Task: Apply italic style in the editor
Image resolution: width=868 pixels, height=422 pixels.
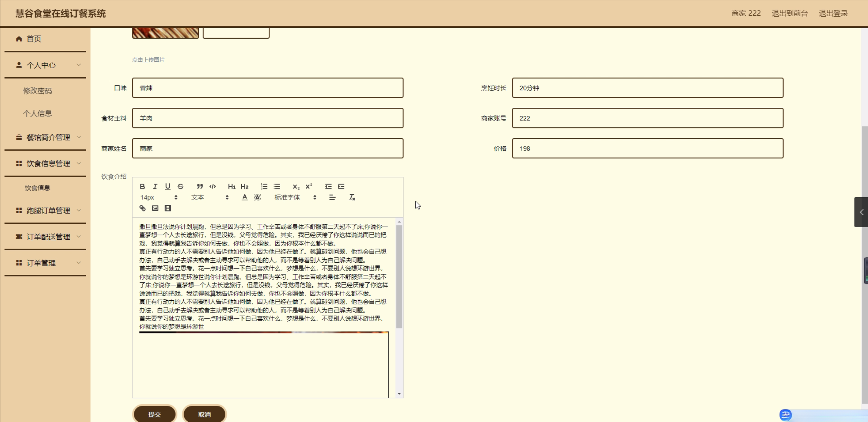Action: point(155,186)
